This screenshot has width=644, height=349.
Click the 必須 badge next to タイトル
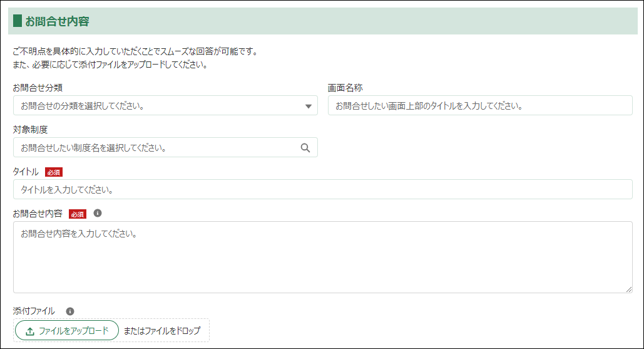[54, 172]
